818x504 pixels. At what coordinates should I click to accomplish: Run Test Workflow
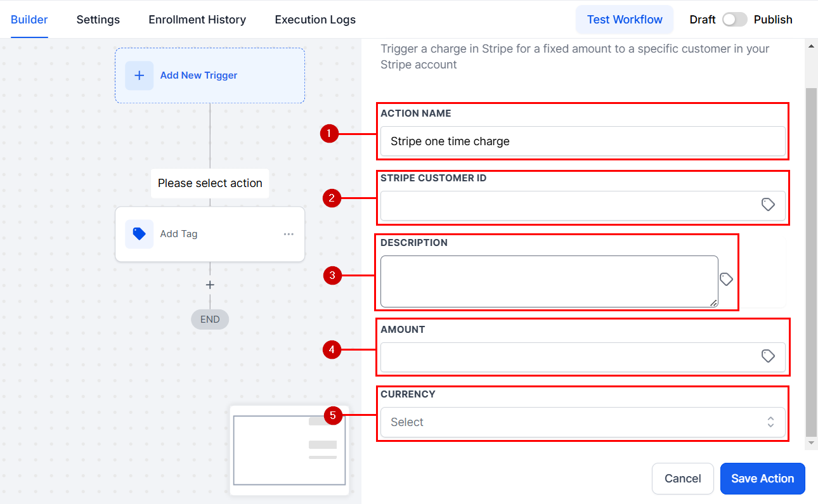pos(625,20)
